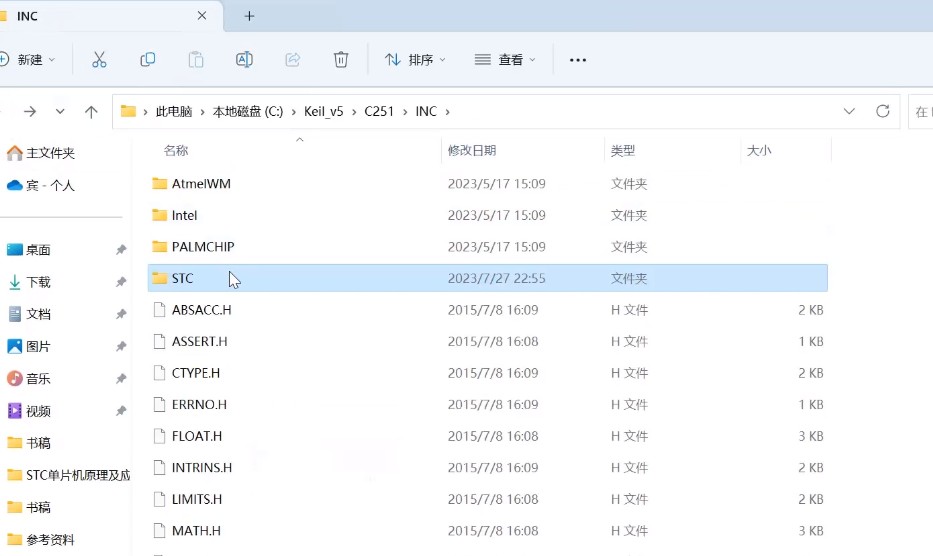Click the search box beside address bar
The image size is (933, 556).
tap(921, 111)
